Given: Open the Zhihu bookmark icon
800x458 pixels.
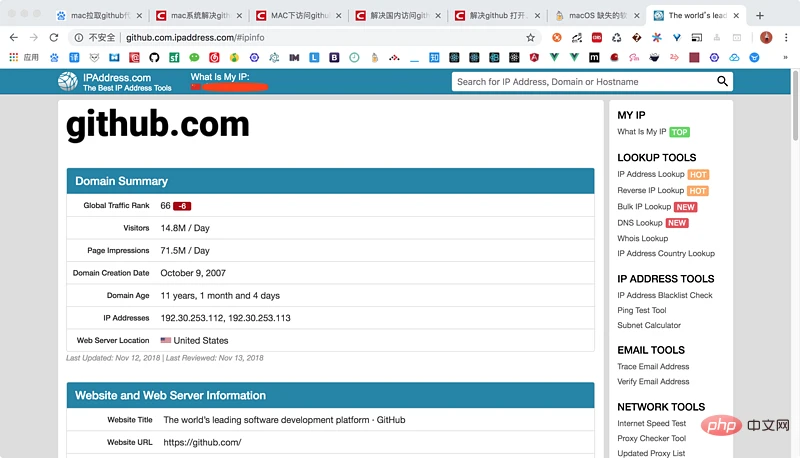Looking at the screenshot, I should click(x=434, y=58).
